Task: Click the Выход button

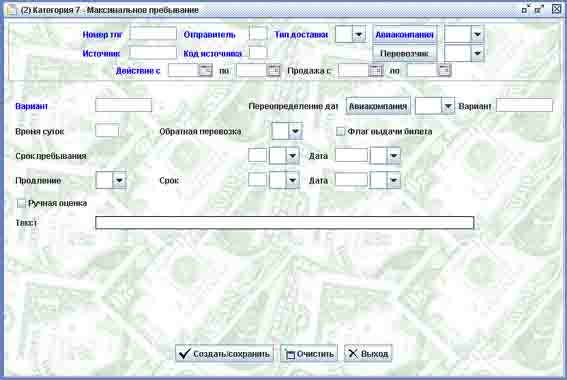Action: pyautogui.click(x=368, y=354)
